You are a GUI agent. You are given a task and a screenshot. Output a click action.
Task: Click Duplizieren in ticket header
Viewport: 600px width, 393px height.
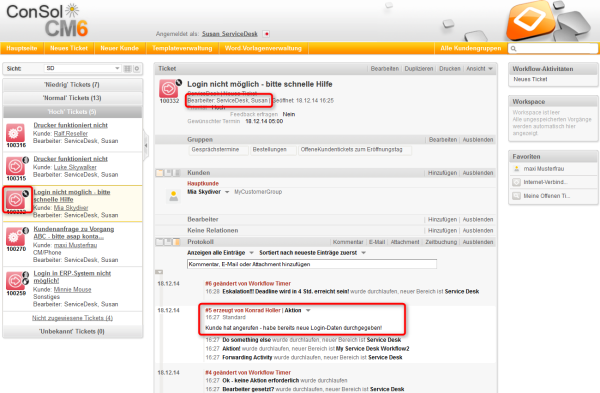coord(419,69)
